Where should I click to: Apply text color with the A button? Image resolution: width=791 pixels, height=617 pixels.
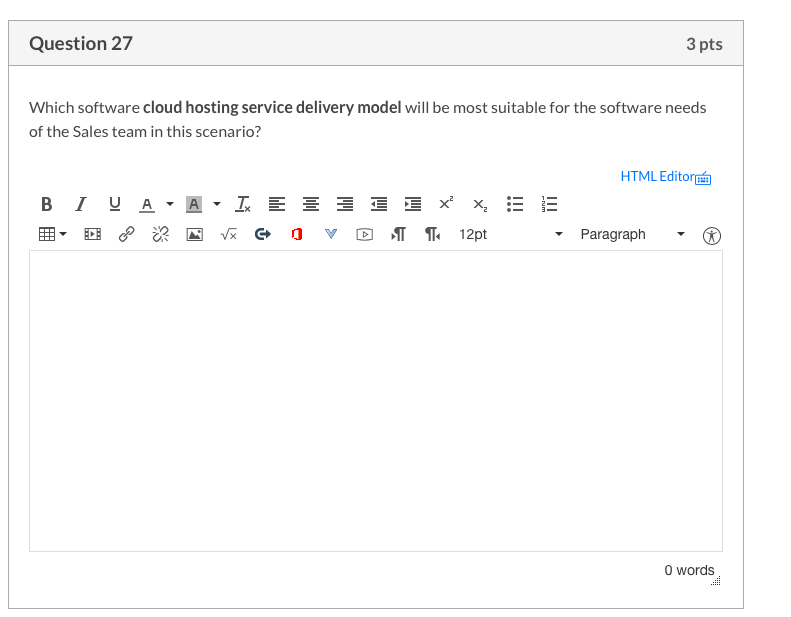(147, 204)
